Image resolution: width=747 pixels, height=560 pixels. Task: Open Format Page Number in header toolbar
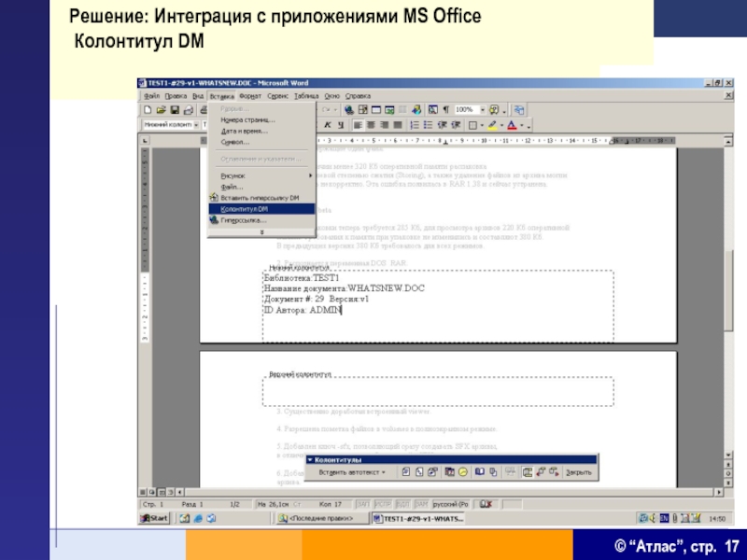click(x=432, y=472)
